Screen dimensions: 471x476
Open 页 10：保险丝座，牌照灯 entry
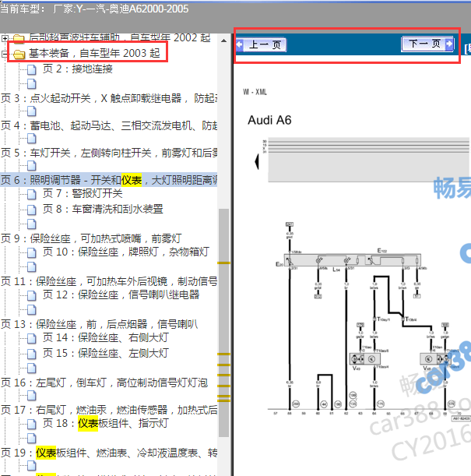tap(126, 252)
